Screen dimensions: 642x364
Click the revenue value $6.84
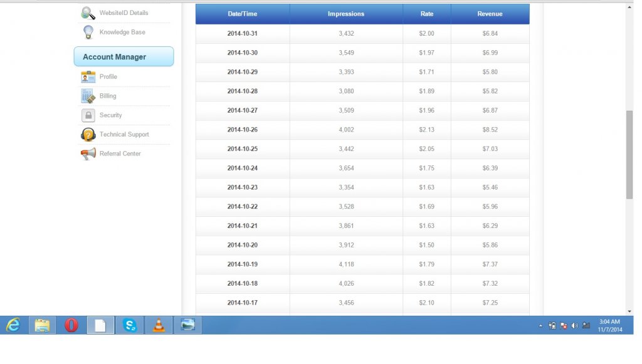[x=490, y=34]
